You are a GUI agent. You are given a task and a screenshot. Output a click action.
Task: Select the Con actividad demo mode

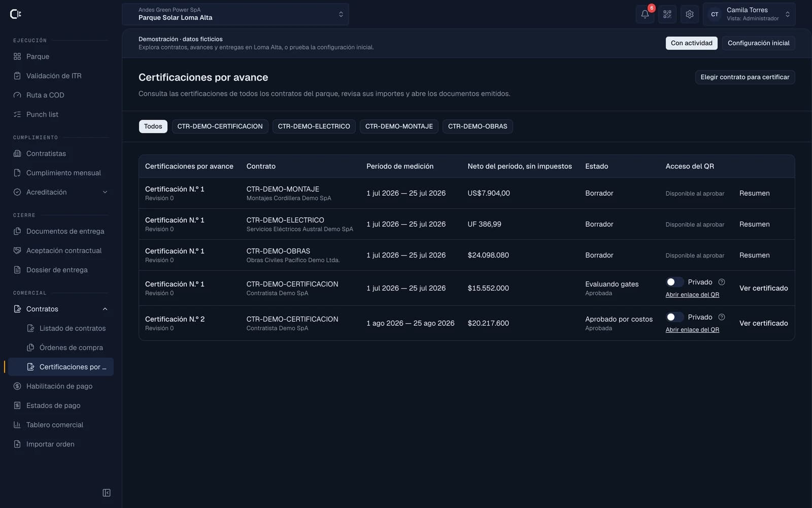pos(691,43)
